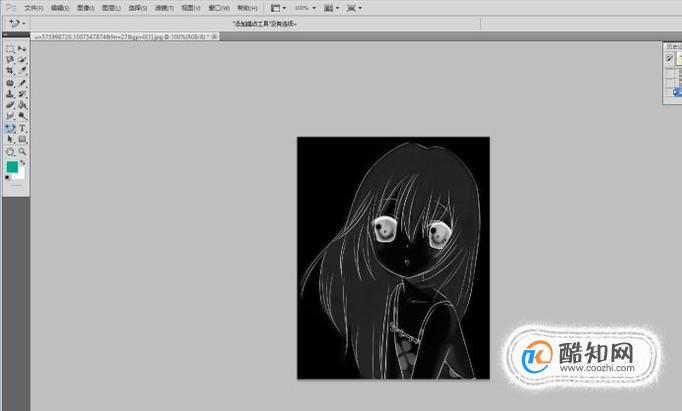The image size is (682, 411).
Task: Select the Lasso tool
Action: 10,60
